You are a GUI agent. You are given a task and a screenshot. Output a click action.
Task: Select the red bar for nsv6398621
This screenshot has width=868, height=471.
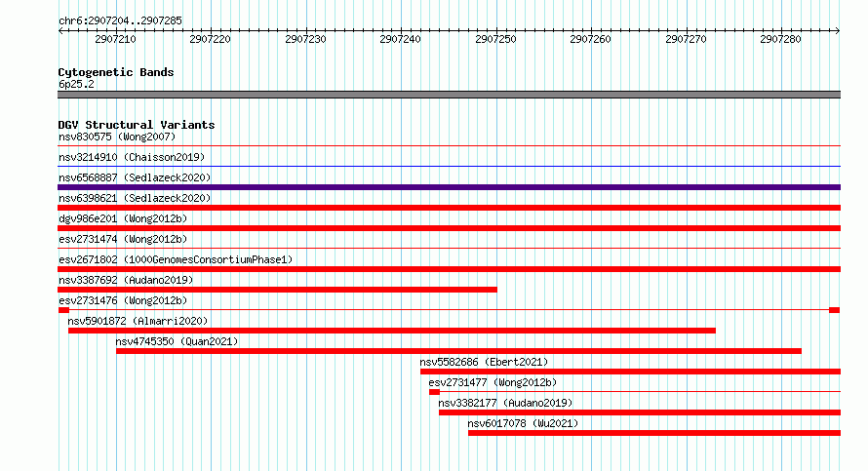449,208
